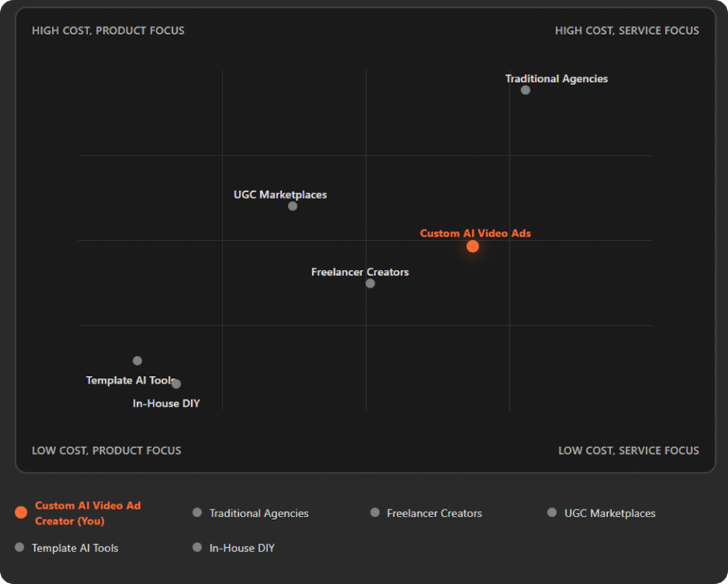Select the Traditional Agencies dot on the chart
The height and width of the screenshot is (584, 728).
click(525, 90)
